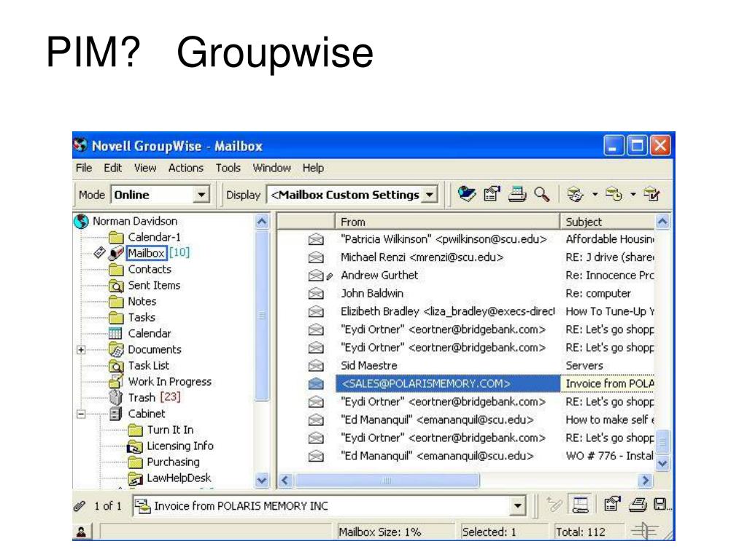Select the Sent Items folder

(154, 286)
